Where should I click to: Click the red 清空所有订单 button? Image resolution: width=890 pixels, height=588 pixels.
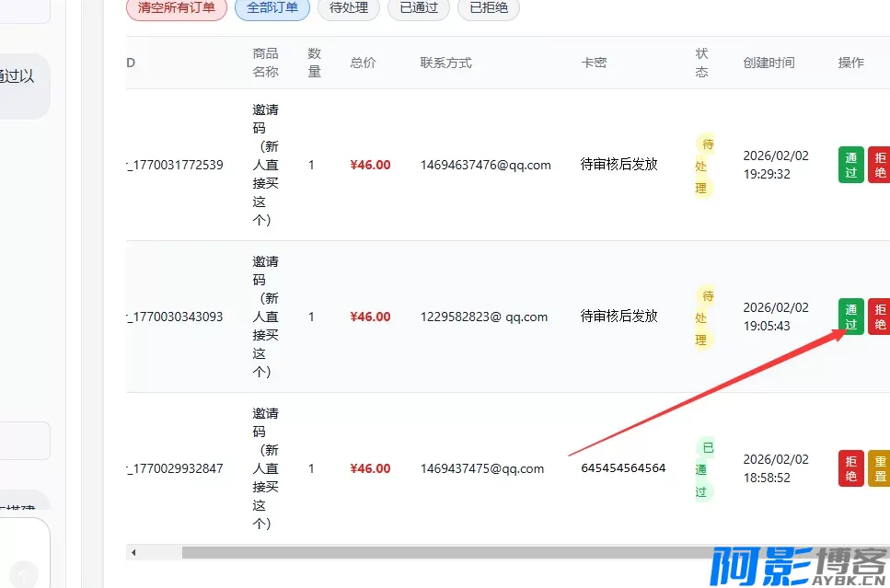click(176, 8)
